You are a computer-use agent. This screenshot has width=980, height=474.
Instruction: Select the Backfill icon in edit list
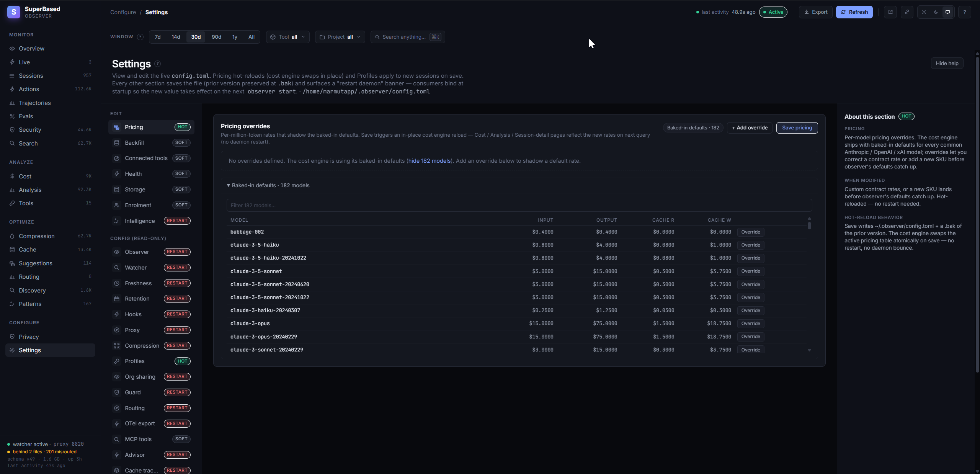tap(117, 143)
